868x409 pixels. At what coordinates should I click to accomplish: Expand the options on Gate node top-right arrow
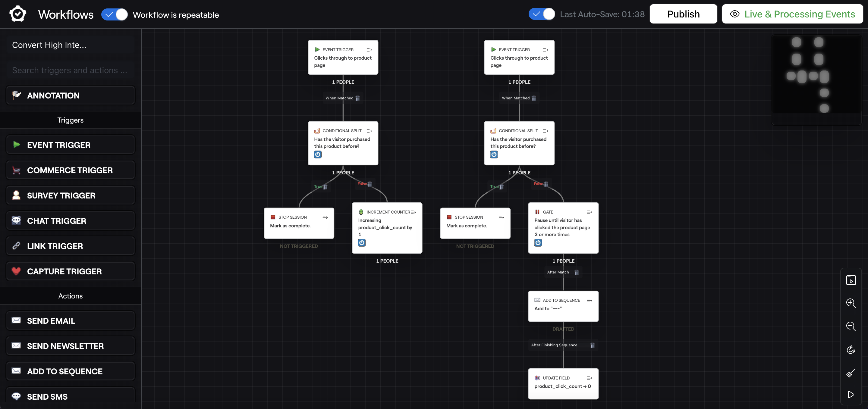(590, 212)
